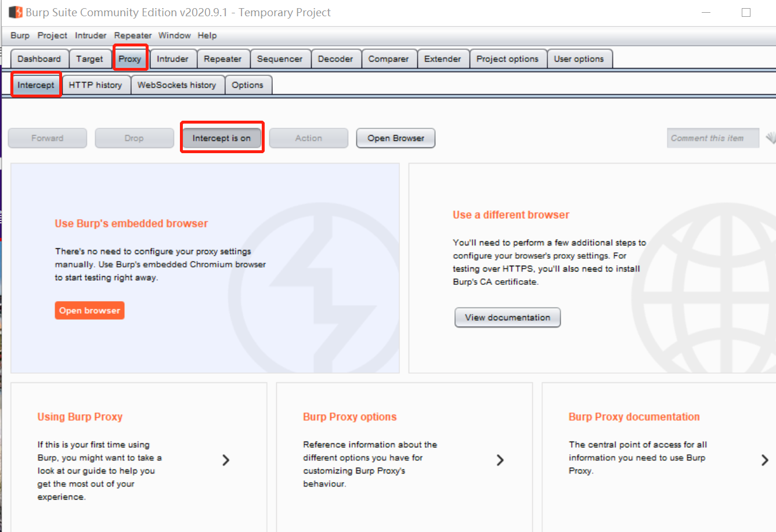Open the User options tab
The image size is (776, 532).
[x=579, y=59]
